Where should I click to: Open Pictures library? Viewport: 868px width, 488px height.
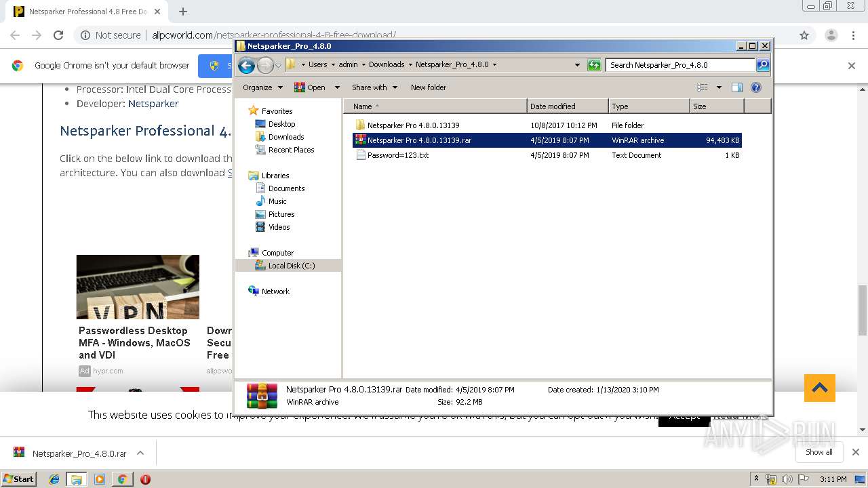pos(281,214)
